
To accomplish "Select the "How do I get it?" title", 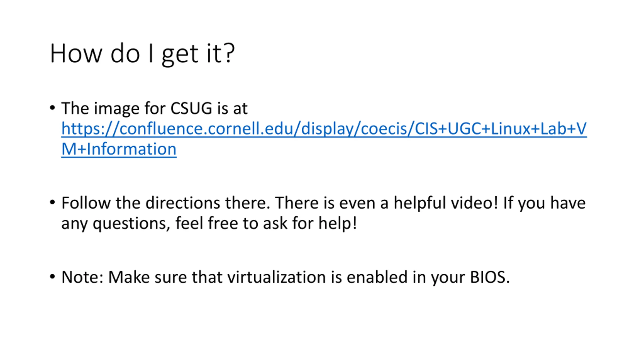I will pyautogui.click(x=142, y=54).
